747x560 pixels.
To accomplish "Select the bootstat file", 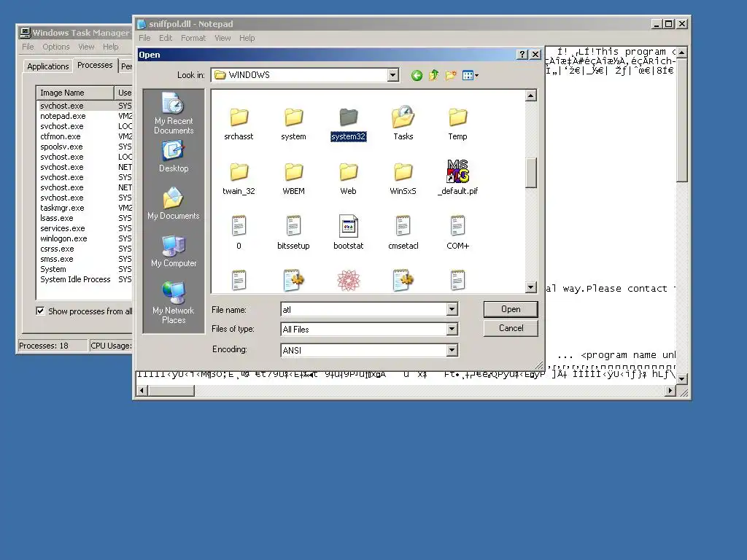I will click(348, 233).
